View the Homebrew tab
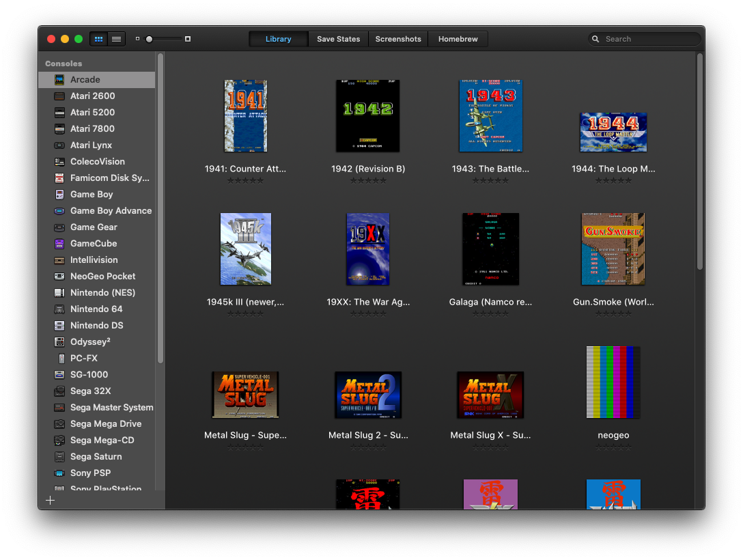This screenshot has width=743, height=560. 458,39
